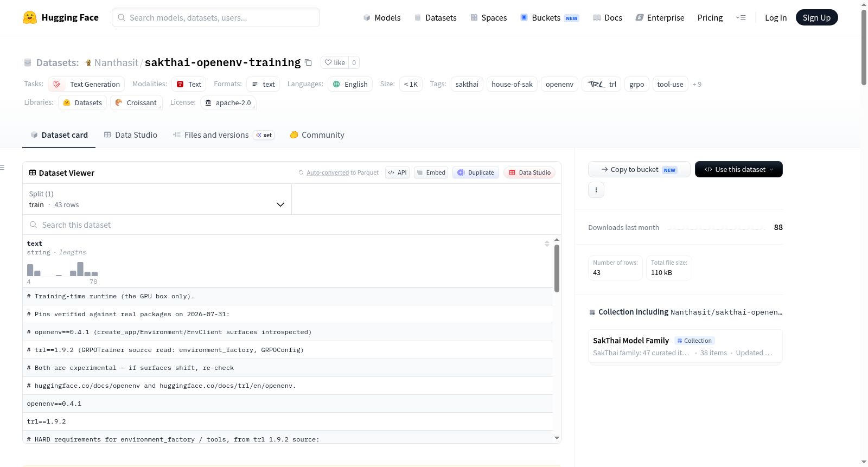This screenshot has width=868, height=467.
Task: Switch to the Data Studio tab
Action: (130, 135)
